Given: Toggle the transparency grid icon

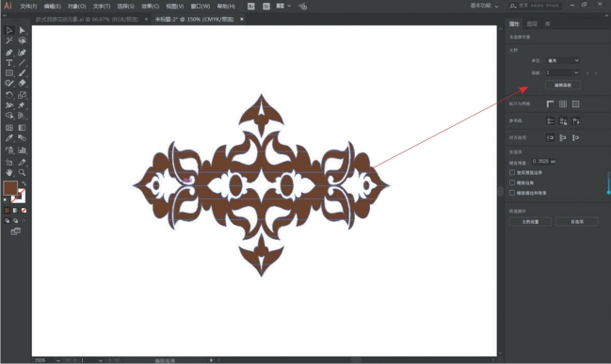Looking at the screenshot, I should click(x=575, y=104).
